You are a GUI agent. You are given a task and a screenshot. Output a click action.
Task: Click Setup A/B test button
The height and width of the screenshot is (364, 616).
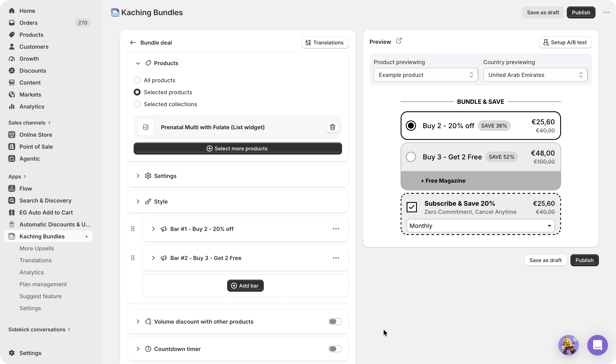[x=565, y=43]
